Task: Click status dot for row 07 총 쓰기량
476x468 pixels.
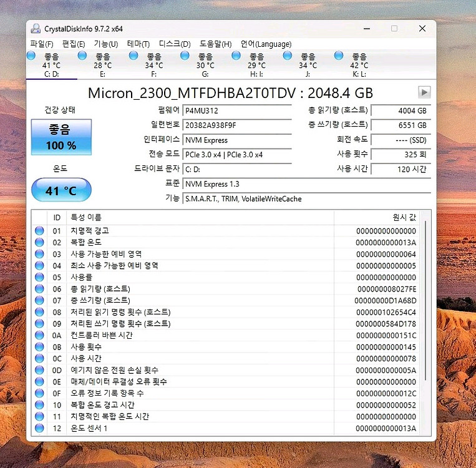Action: (x=39, y=300)
